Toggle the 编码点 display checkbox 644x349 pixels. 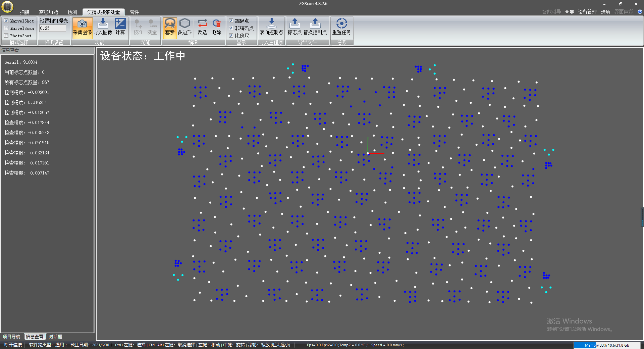pos(231,21)
